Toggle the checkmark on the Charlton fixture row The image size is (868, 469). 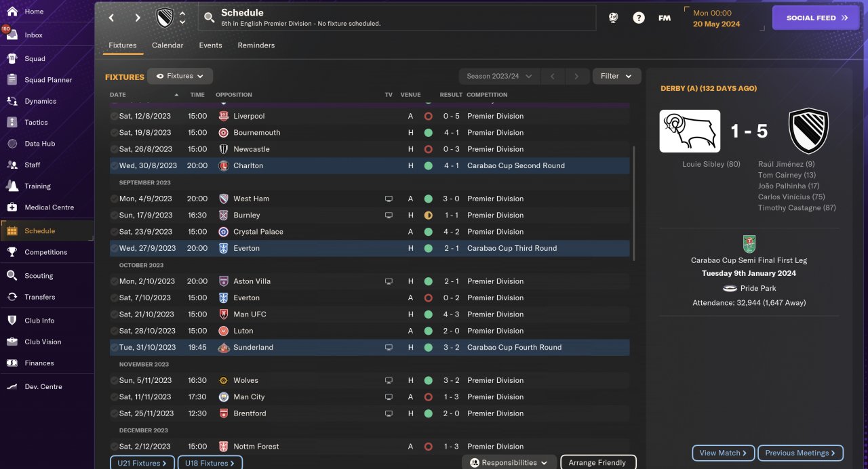tap(114, 165)
